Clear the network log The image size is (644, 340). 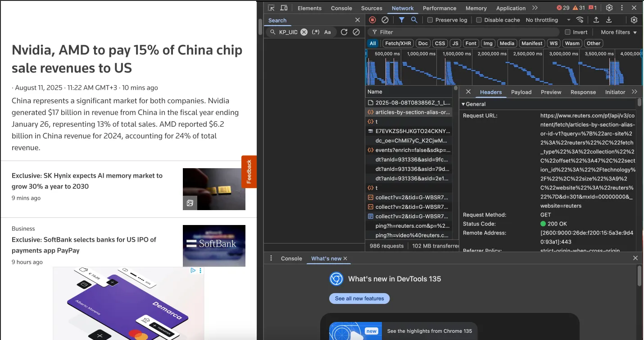385,20
